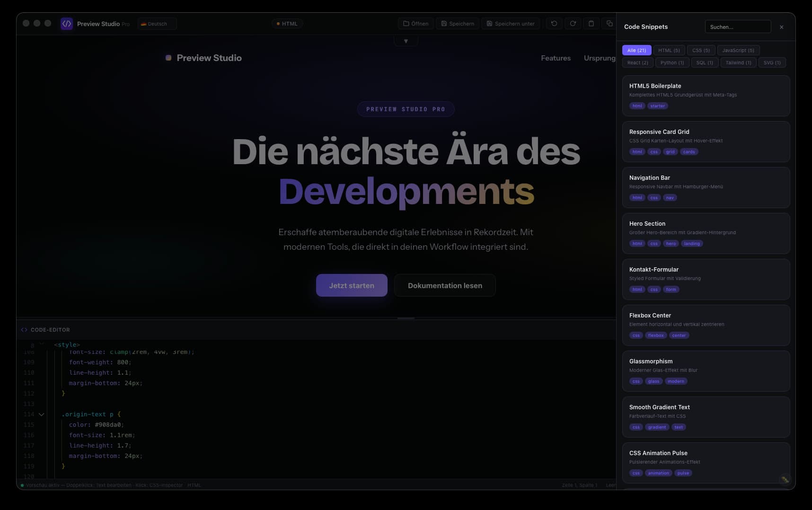This screenshot has height=510, width=812.
Task: Click the clipboard paste icon
Action: tap(591, 24)
